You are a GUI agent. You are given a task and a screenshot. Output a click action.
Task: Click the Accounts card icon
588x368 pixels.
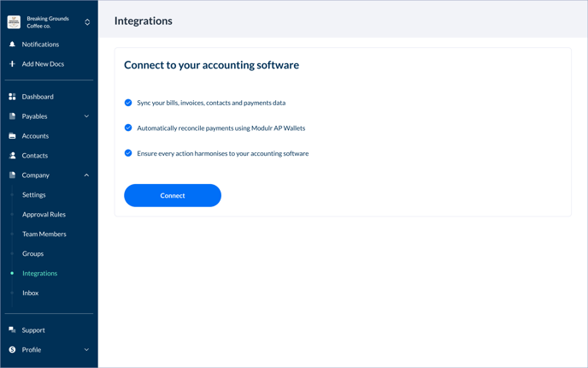12,136
